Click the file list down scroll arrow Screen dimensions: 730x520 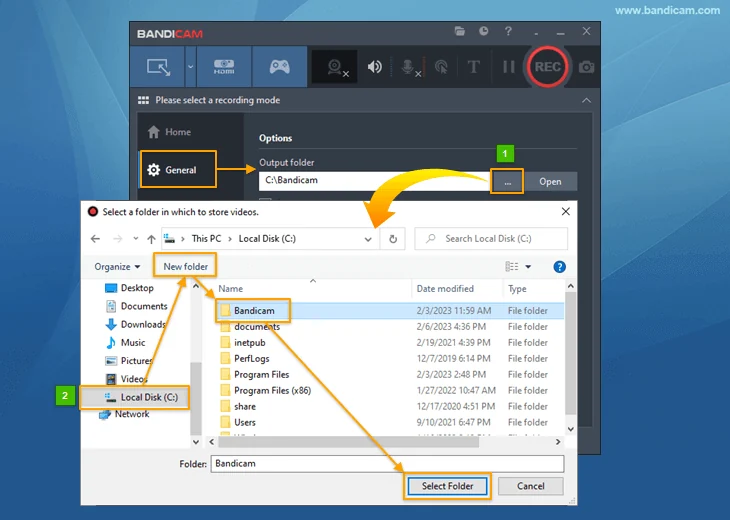point(571,429)
